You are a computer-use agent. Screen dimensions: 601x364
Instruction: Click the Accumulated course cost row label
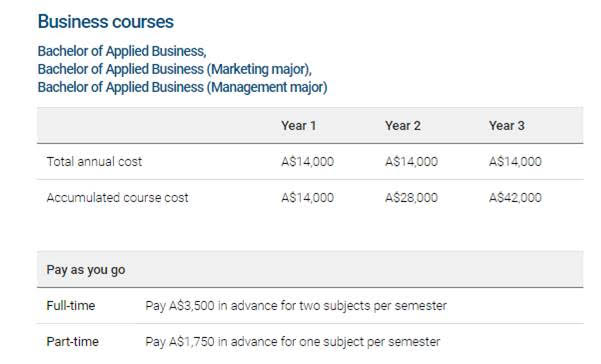point(117,198)
